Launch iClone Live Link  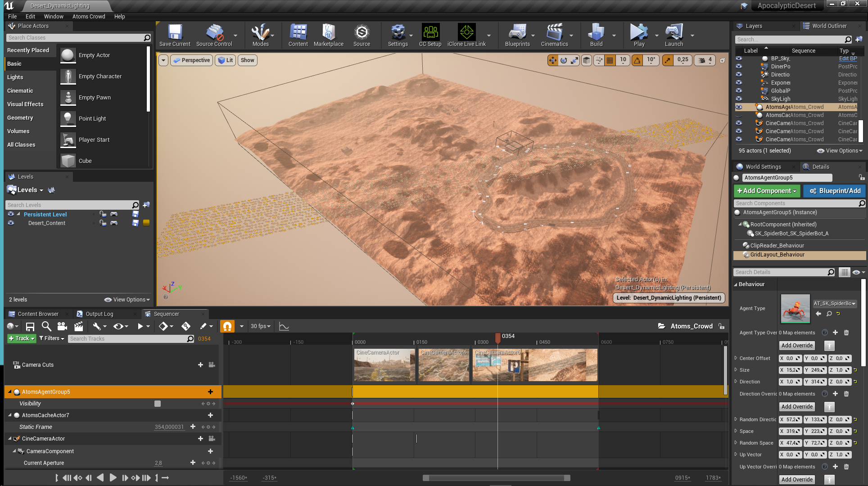(x=466, y=35)
